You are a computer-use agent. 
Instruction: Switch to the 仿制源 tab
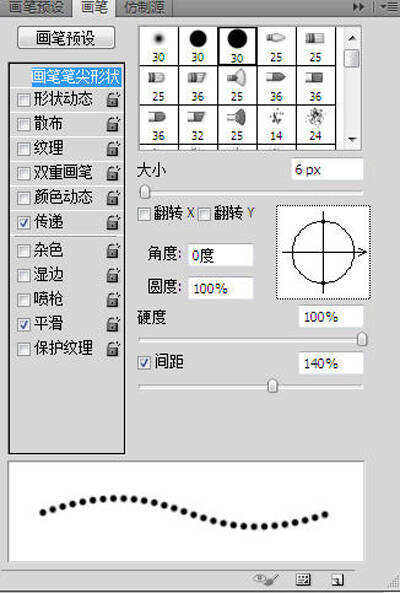pyautogui.click(x=144, y=8)
